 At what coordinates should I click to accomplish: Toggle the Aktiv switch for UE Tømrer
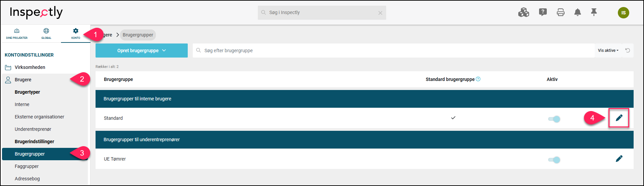(554, 160)
